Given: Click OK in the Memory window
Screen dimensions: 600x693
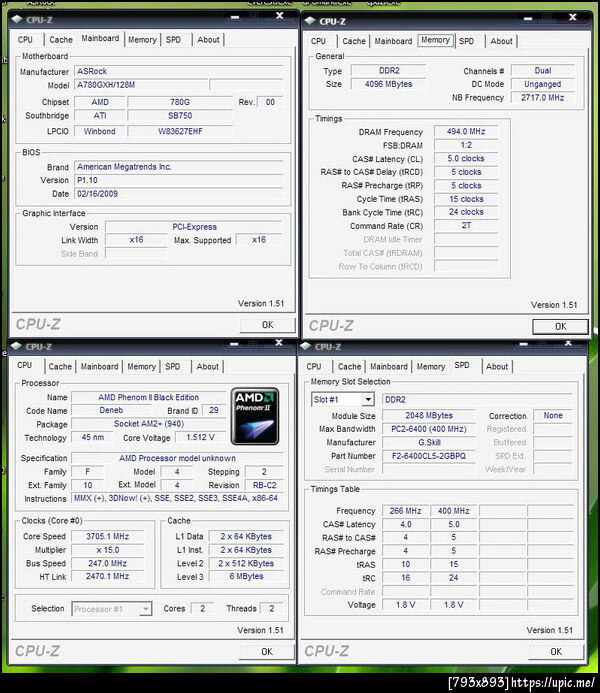Looking at the screenshot, I should coord(561,327).
